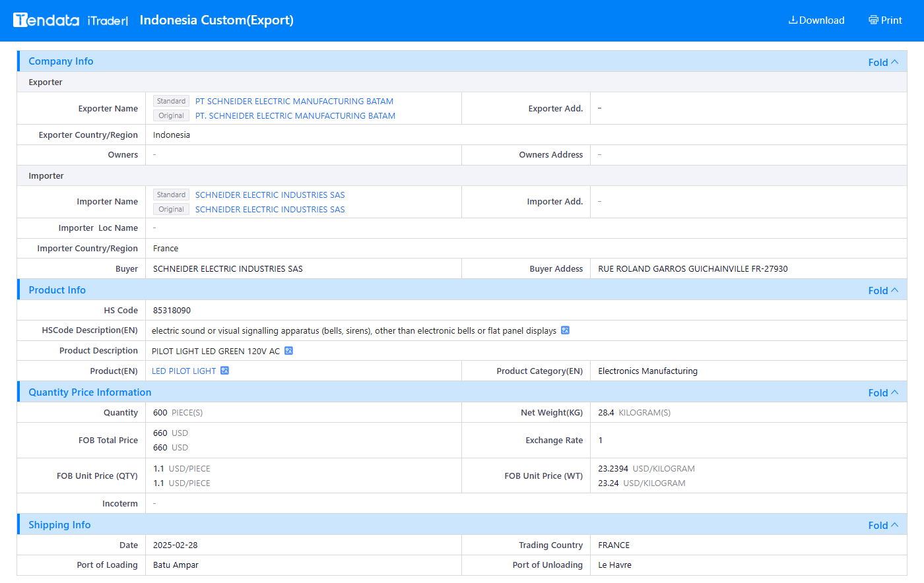924x583 pixels.
Task: Click the Print text in header
Action: tap(892, 20)
